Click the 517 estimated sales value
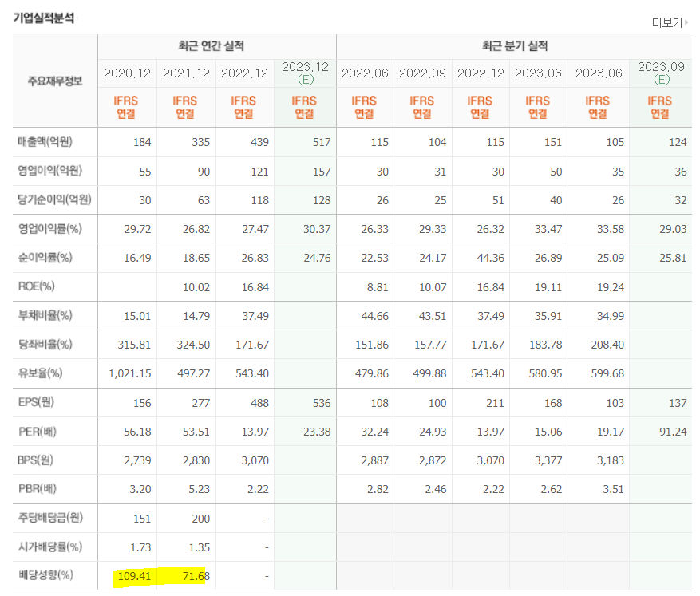 tap(322, 142)
